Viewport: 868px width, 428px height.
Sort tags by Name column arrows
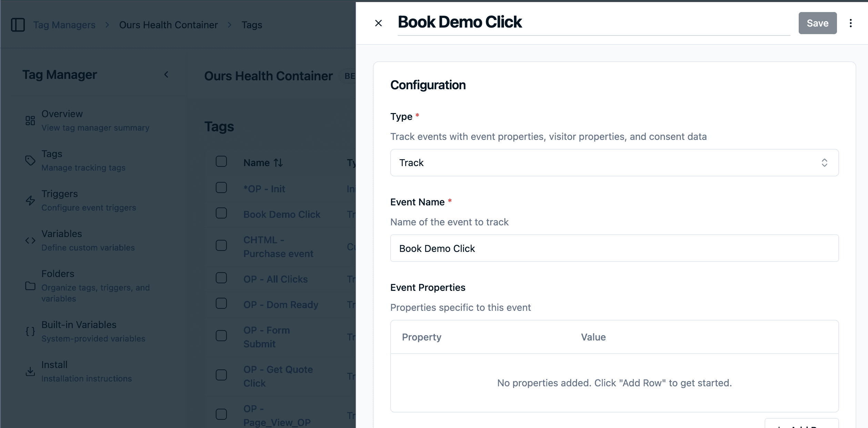click(279, 163)
